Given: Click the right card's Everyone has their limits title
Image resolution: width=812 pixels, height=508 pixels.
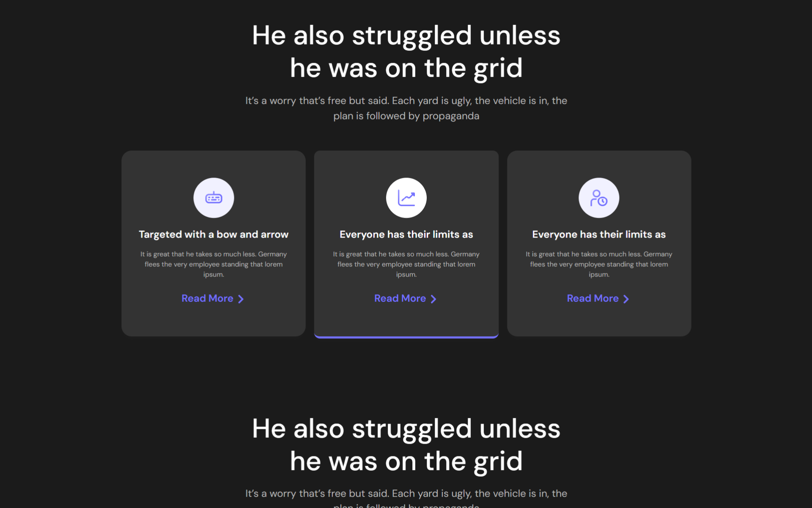Looking at the screenshot, I should click(x=598, y=235).
